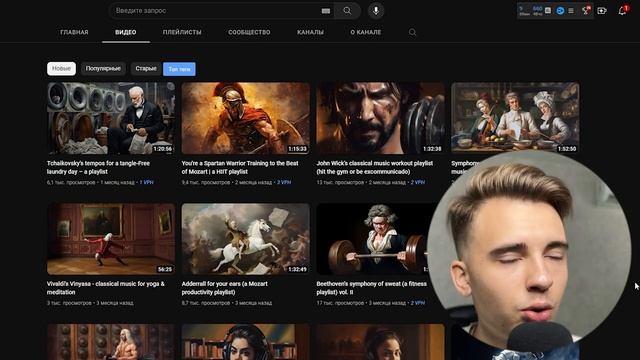
Task: Go to the СООБЩЕСТВО tab
Action: pos(249,32)
